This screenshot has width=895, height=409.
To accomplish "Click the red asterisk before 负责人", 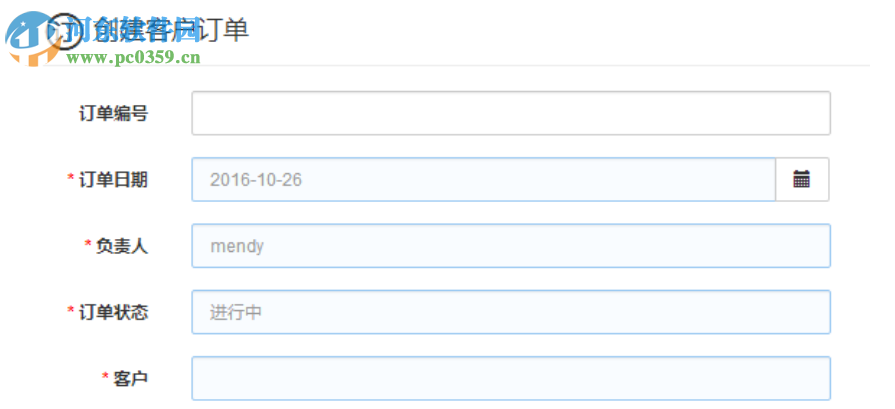I will click(x=88, y=246).
